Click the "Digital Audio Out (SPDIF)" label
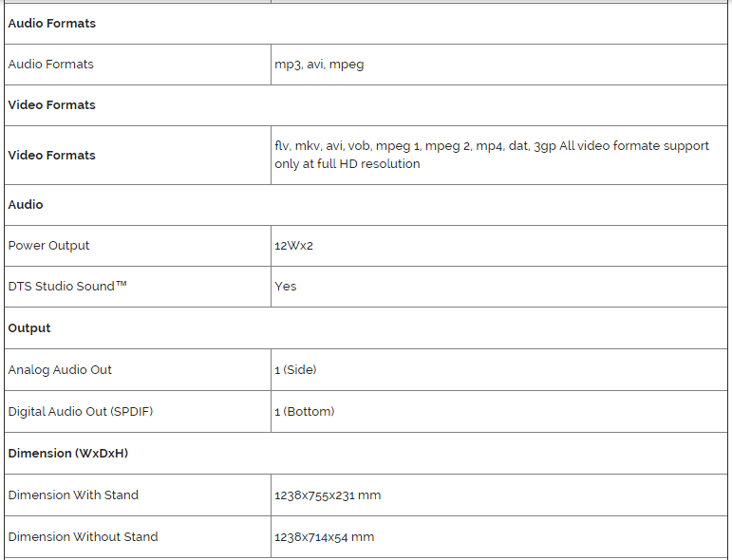Image resolution: width=732 pixels, height=560 pixels. pyautogui.click(x=80, y=412)
